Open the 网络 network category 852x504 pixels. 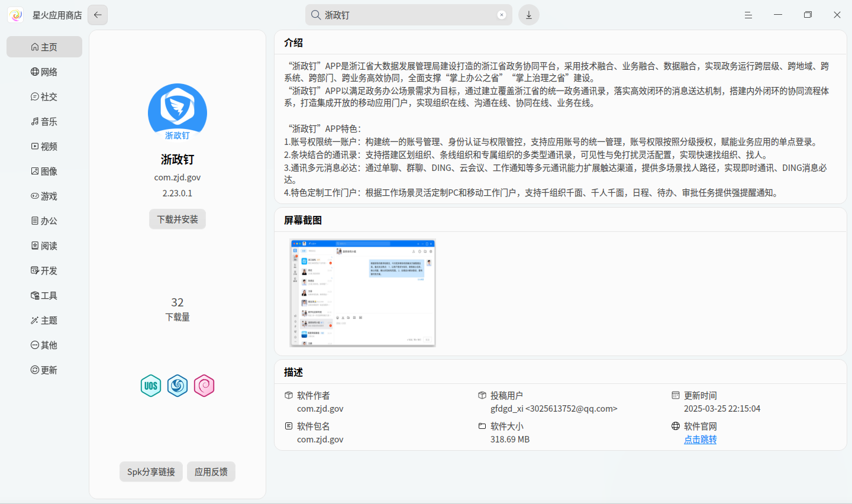click(44, 72)
